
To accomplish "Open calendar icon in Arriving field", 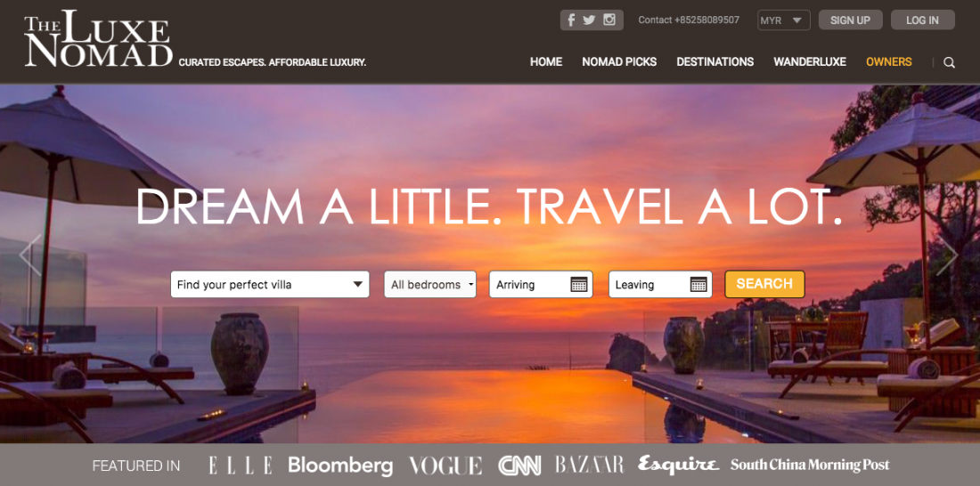I will point(579,284).
